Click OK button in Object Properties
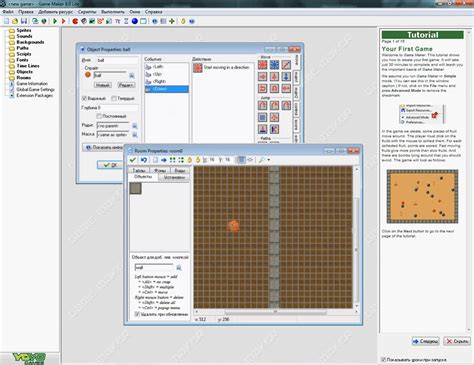Screen dimensions: 474x365 (x=110, y=165)
